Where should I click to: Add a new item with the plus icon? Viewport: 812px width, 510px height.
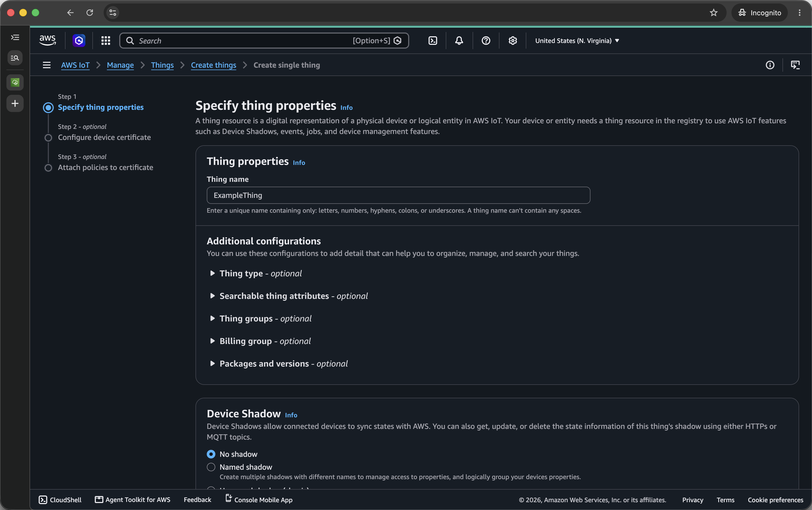[15, 103]
